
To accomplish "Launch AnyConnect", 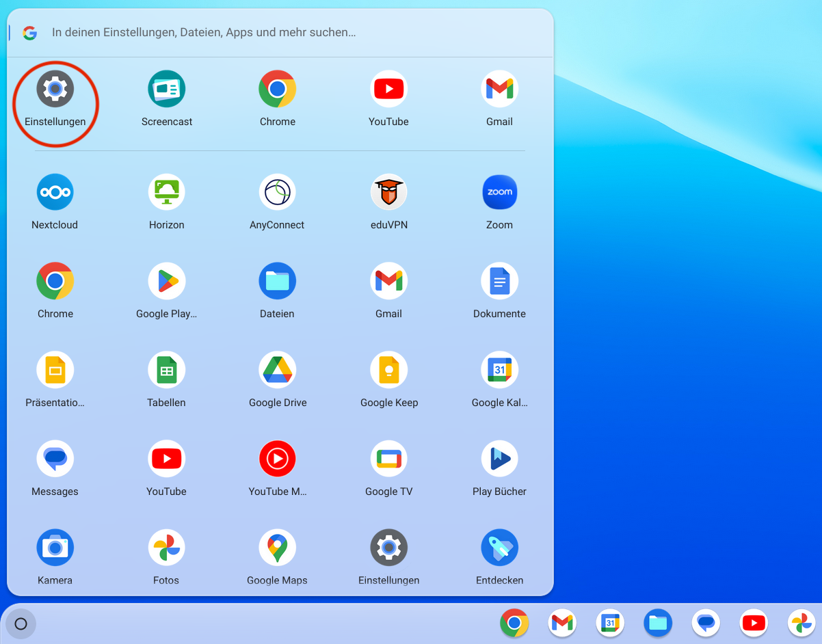I will click(x=278, y=192).
